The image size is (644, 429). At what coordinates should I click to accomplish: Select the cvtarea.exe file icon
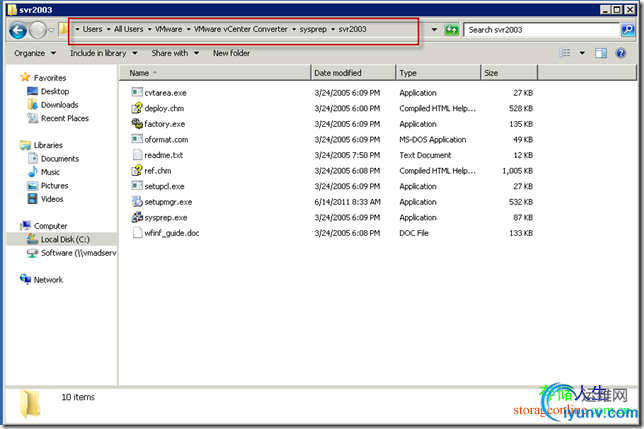[137, 92]
